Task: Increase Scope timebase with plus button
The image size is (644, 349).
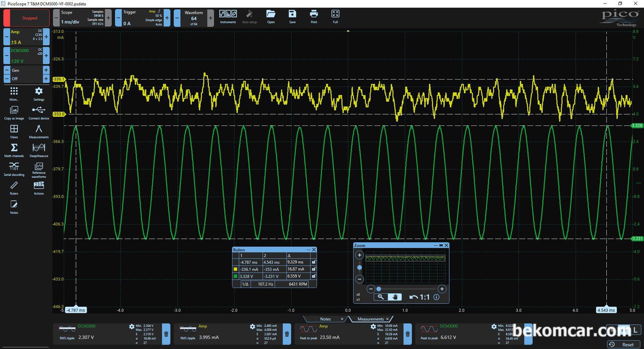Action: tap(108, 18)
